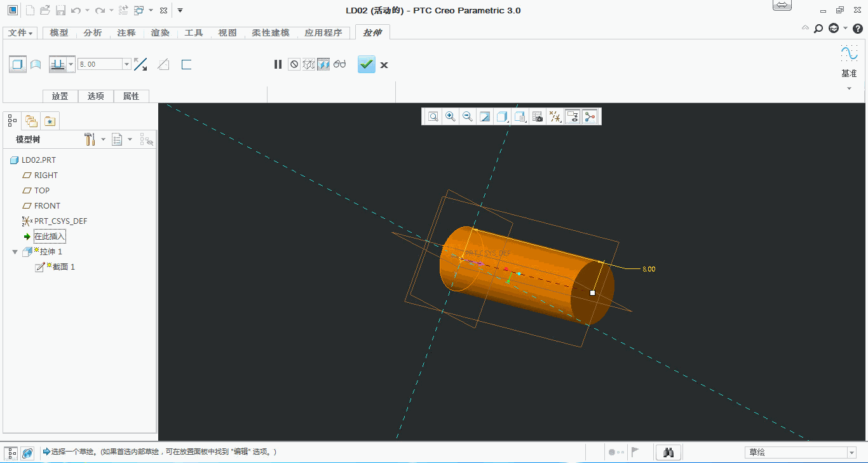Open the view manager camera icon
The image size is (868, 463).
coord(538,116)
